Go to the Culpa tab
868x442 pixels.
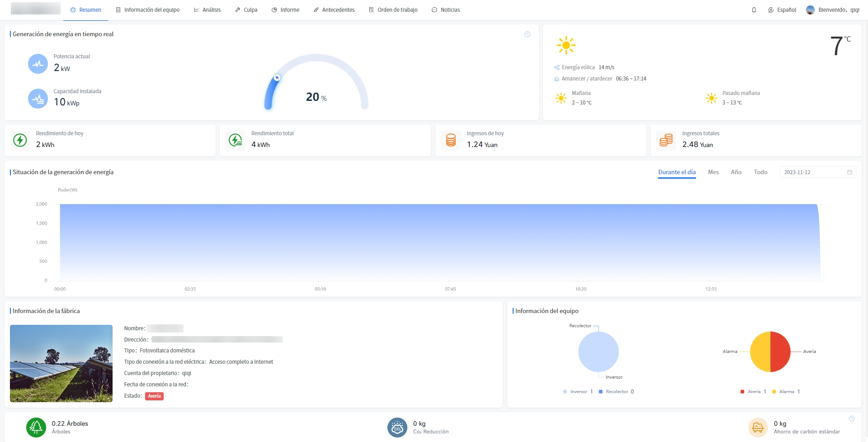246,10
